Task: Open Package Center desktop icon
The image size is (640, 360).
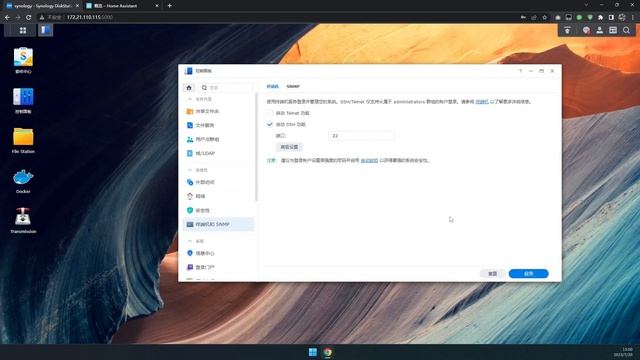Action: point(23,60)
